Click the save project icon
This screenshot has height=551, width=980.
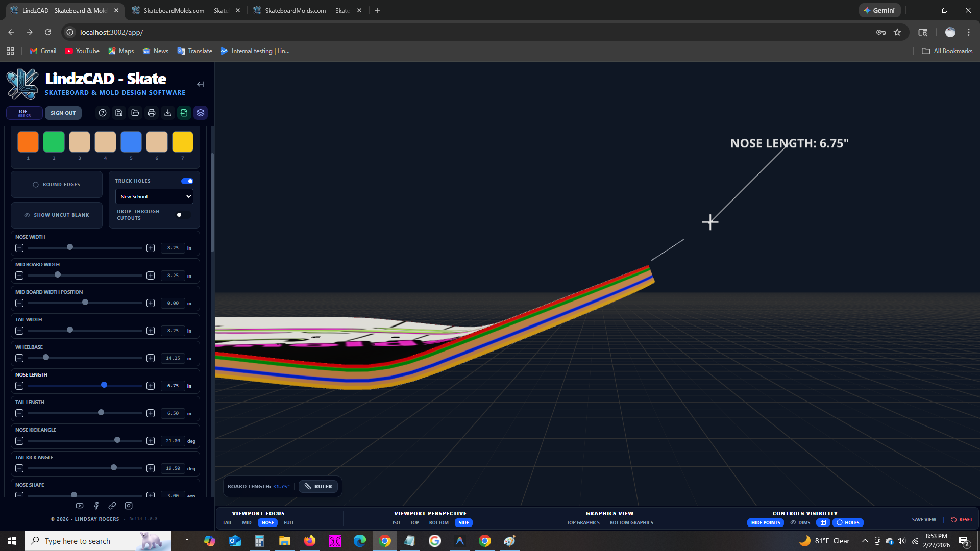tap(119, 113)
